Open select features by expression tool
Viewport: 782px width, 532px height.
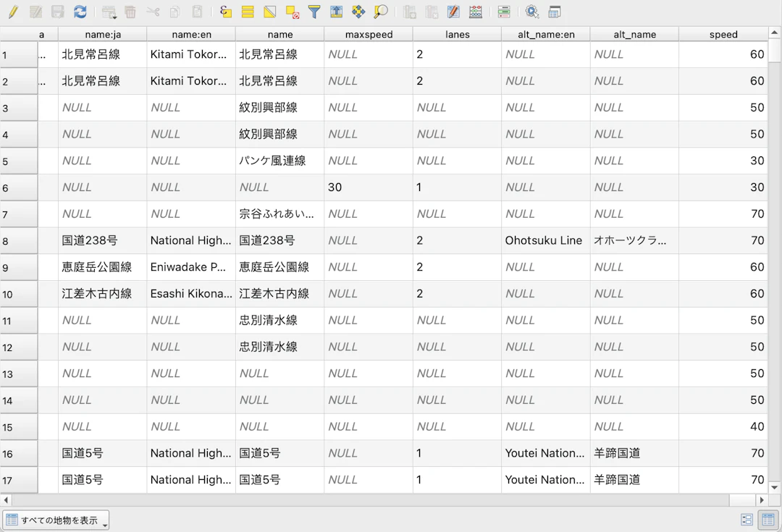tap(225, 12)
